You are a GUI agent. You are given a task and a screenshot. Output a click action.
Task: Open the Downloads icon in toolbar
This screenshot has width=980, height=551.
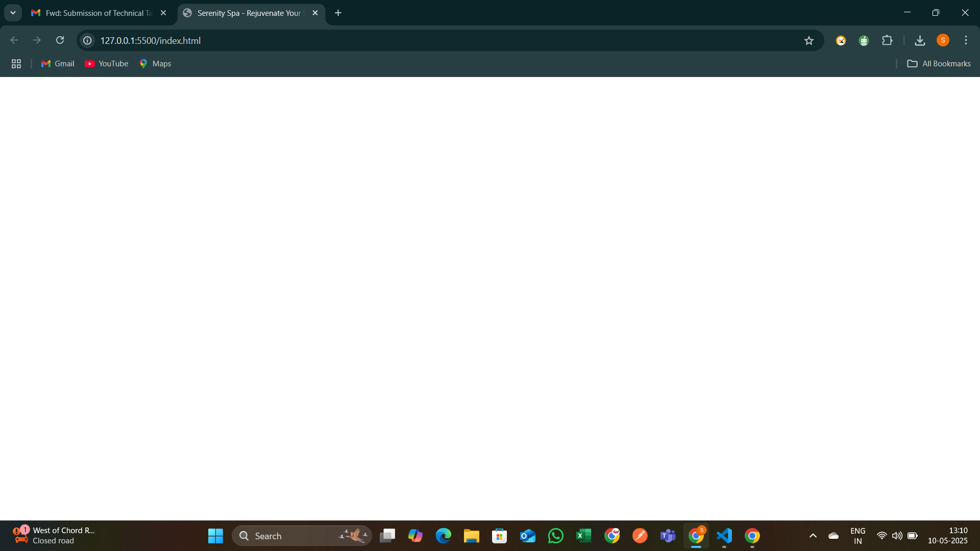tap(920, 40)
